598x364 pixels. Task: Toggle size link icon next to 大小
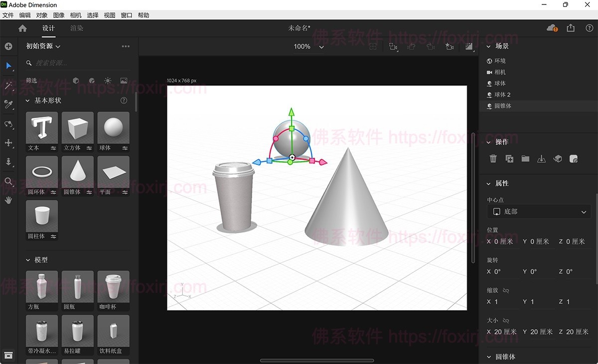(507, 320)
